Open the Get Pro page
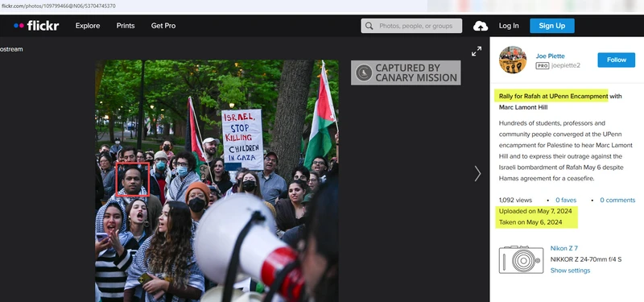Image resolution: width=644 pixels, height=302 pixels. [163, 26]
